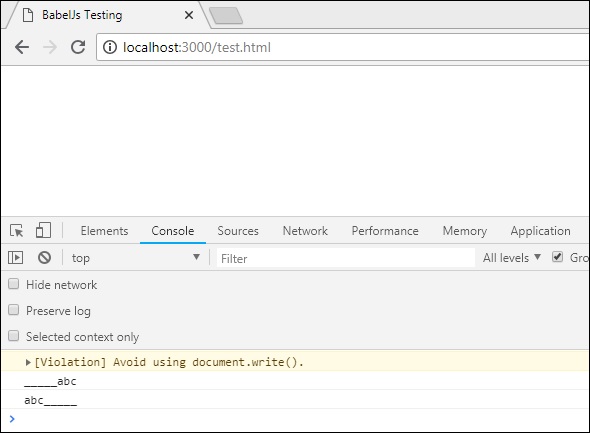The image size is (590, 433).
Task: Click the console Filter input field
Action: point(345,258)
